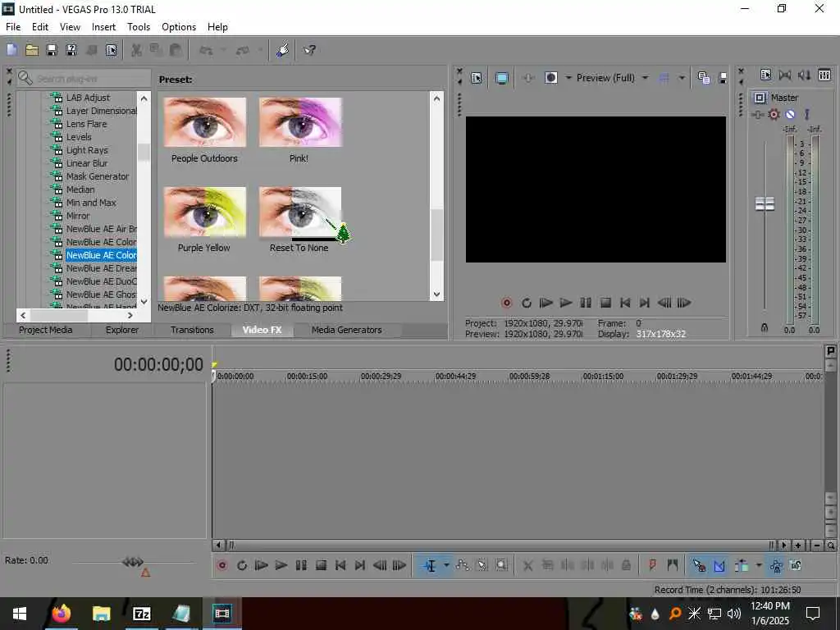Save snapshot to file icon
This screenshot has width=840, height=630.
point(722,78)
